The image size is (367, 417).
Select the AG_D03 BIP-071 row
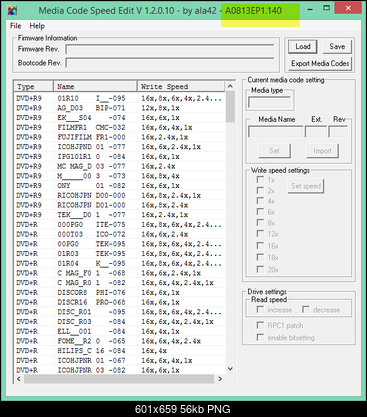(120, 108)
